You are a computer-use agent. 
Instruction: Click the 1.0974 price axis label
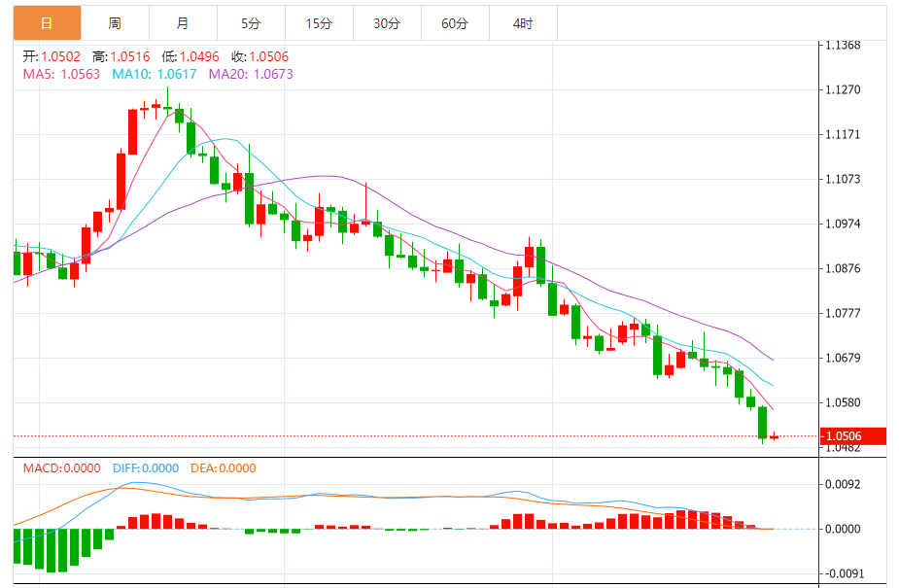(x=843, y=224)
